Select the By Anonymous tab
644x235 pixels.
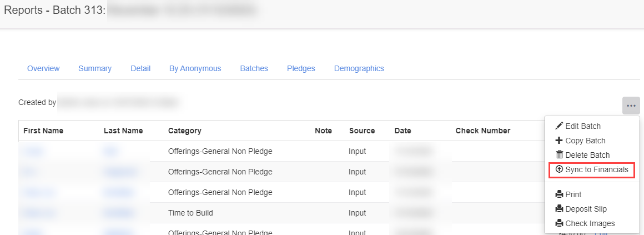click(x=195, y=68)
